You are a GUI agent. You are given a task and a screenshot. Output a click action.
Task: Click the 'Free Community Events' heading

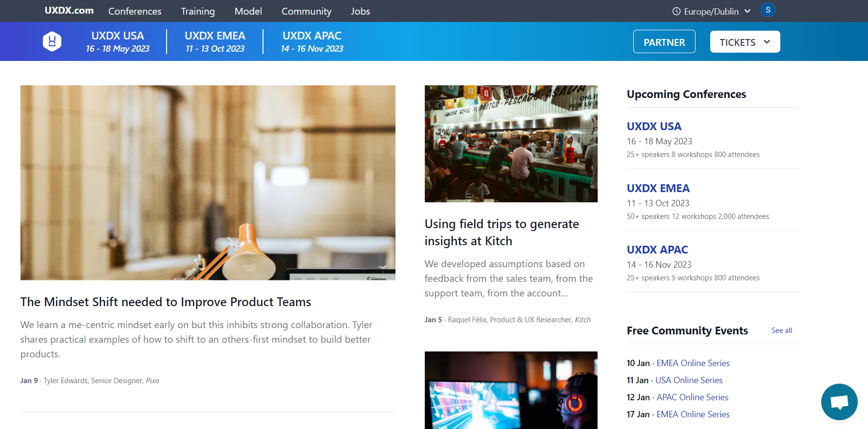tap(687, 331)
